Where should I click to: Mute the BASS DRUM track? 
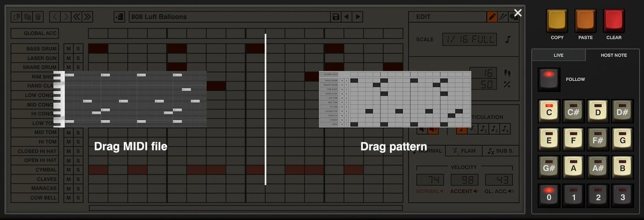(69, 49)
